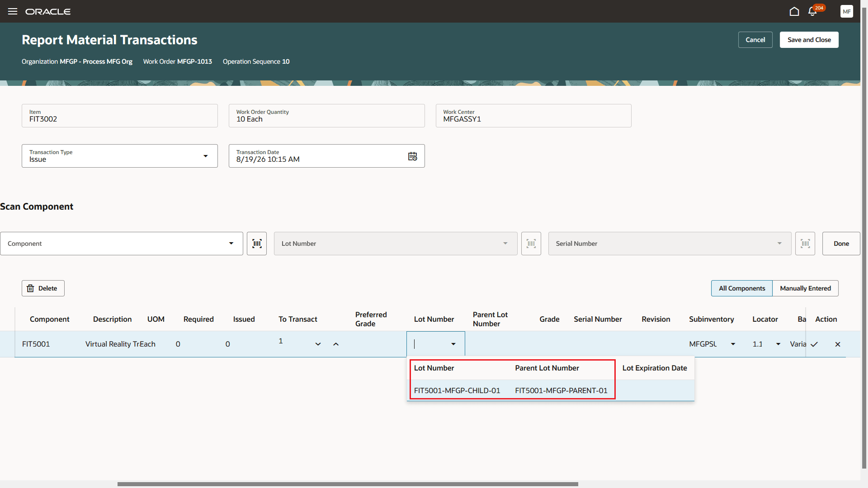Click the Lot Expiration Date popup header

pyautogui.click(x=655, y=368)
